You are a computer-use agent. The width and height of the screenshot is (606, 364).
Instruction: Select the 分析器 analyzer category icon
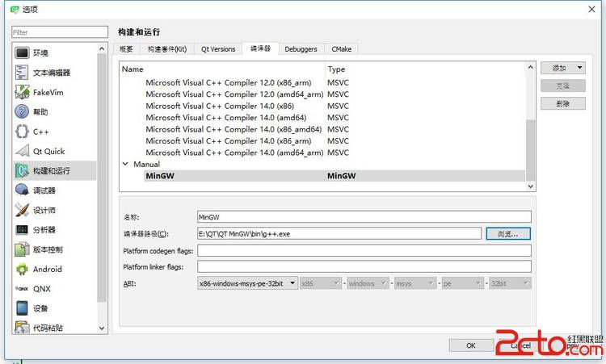tap(22, 230)
